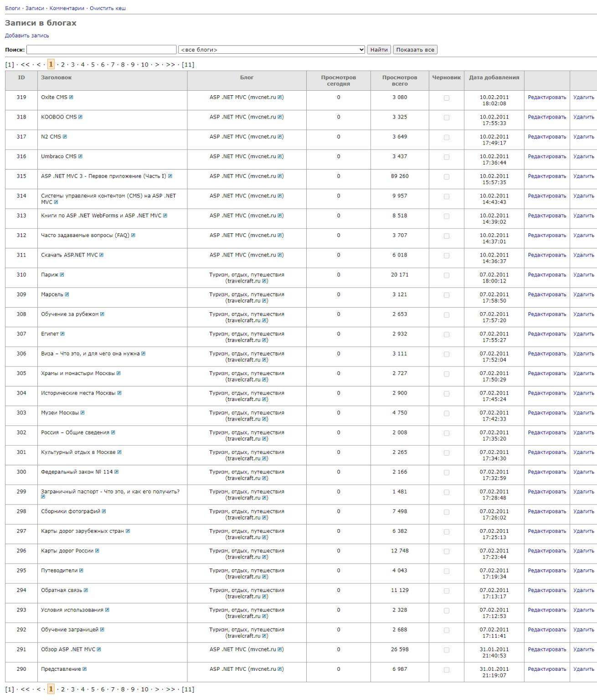Go to page 2 in top pagination

(x=63, y=65)
